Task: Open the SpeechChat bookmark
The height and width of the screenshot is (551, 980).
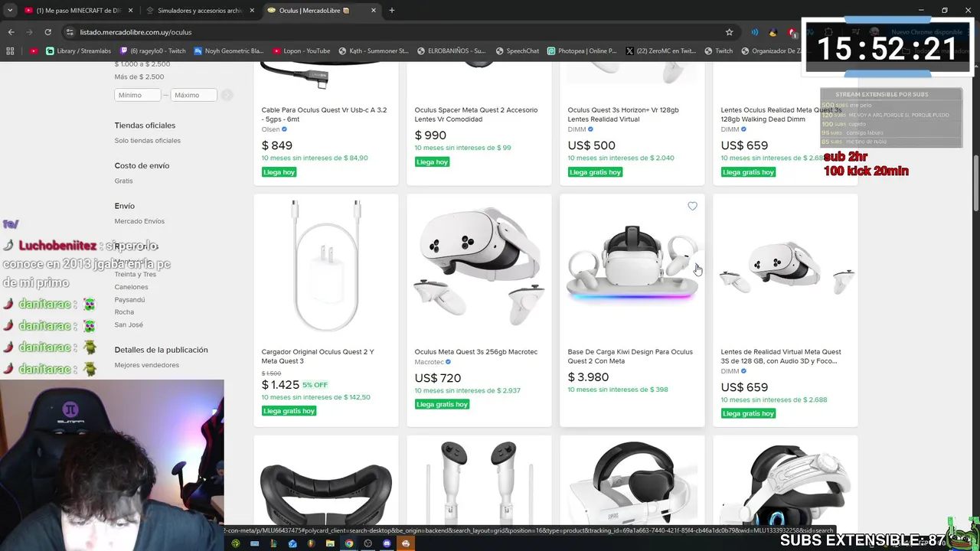Action: coord(517,51)
